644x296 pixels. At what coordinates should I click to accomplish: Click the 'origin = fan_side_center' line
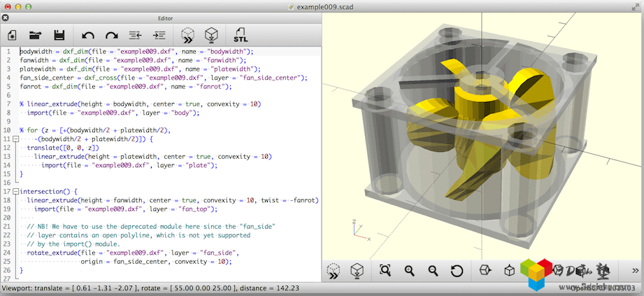coord(157,262)
